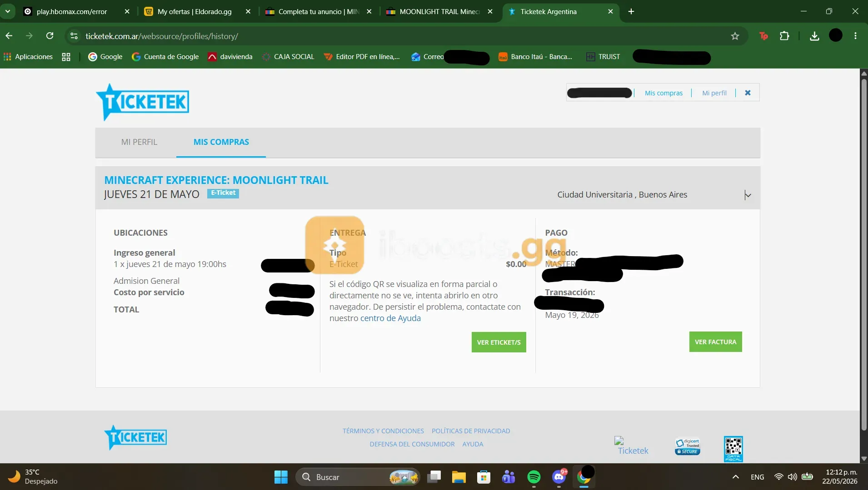
Task: Open the Google bookmark
Action: [105, 57]
